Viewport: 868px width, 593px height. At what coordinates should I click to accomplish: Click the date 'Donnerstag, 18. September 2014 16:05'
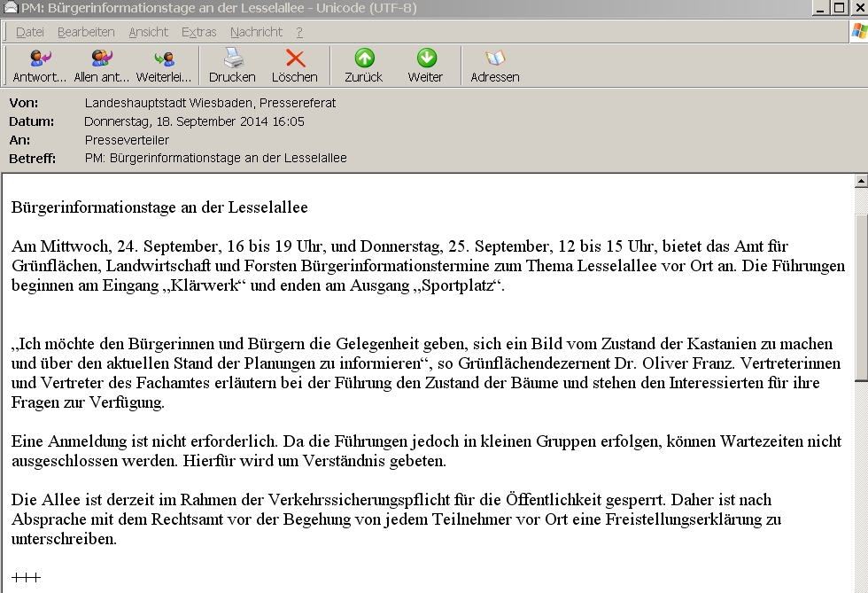[x=194, y=121]
